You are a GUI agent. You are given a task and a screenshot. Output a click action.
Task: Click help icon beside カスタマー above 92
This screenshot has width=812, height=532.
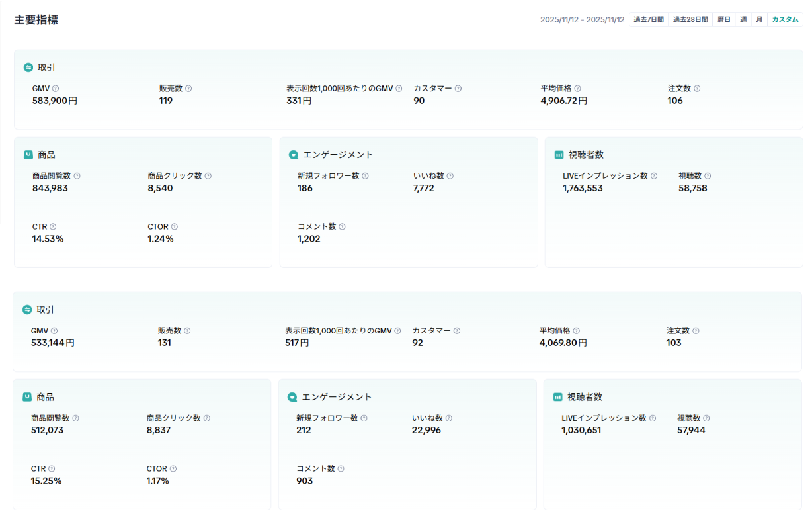456,331
